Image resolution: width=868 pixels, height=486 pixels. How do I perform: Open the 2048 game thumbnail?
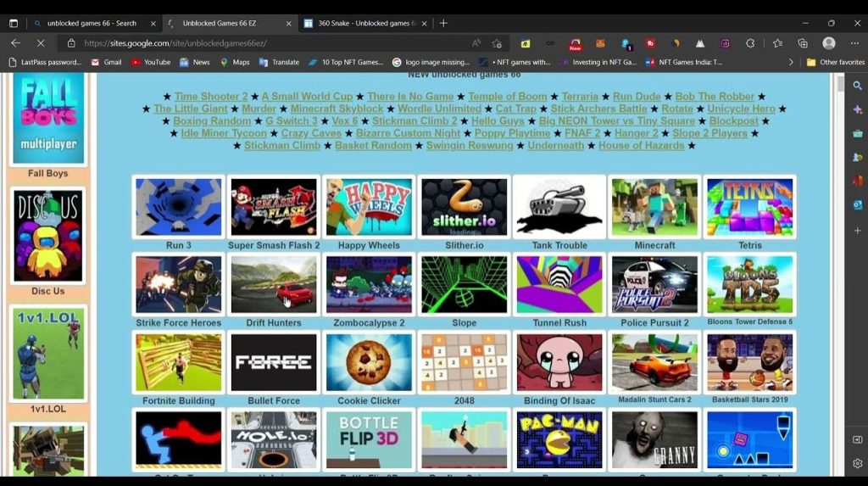(x=464, y=362)
